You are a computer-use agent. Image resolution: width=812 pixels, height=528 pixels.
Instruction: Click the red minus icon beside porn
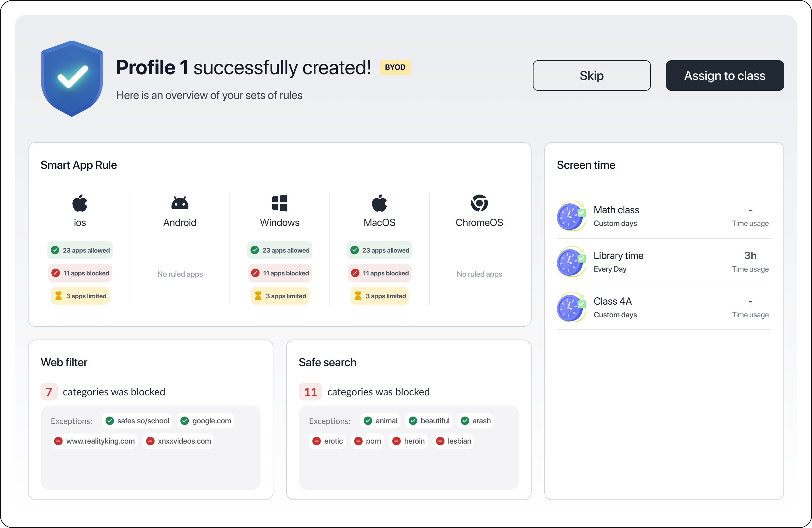358,441
